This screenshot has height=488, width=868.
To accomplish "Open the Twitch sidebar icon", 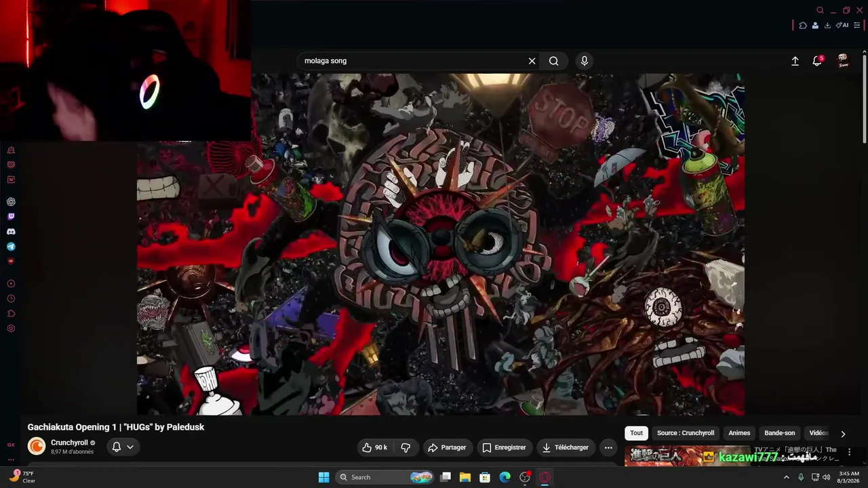I will pyautogui.click(x=11, y=217).
